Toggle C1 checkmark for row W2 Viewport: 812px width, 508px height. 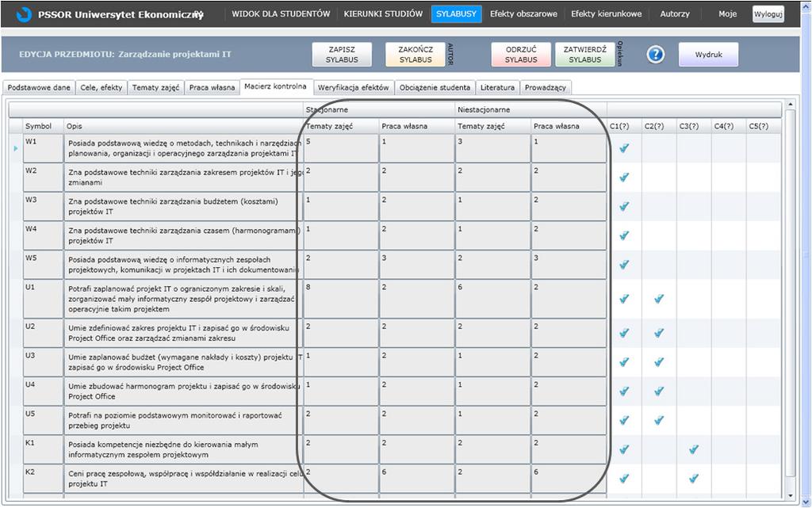pos(624,178)
